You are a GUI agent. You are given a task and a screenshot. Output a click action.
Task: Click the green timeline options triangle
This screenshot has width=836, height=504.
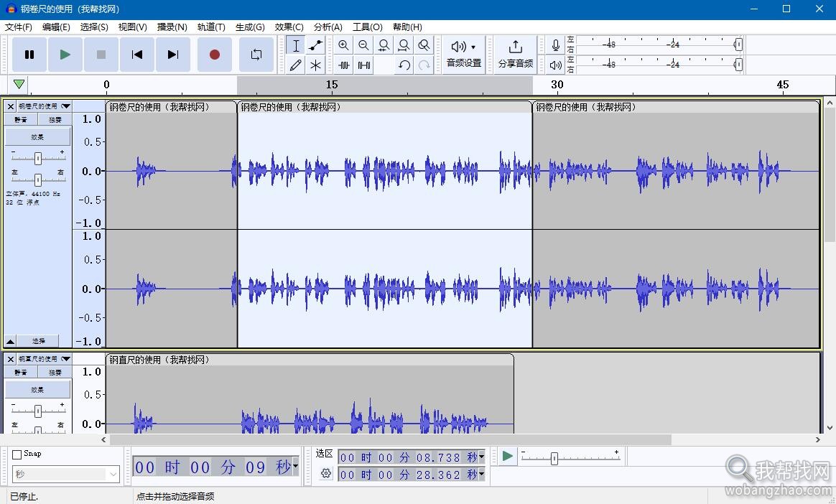click(19, 84)
